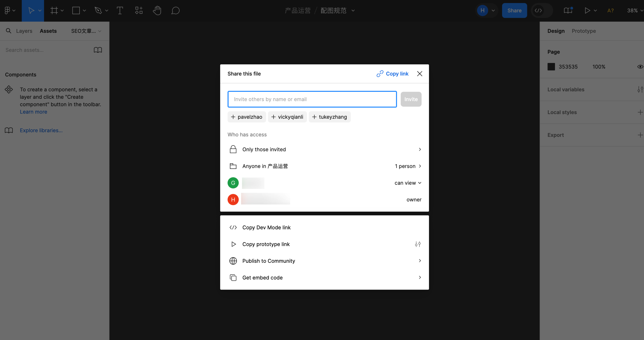Open the Figma main menu logo
The image size is (644, 340).
click(7, 11)
